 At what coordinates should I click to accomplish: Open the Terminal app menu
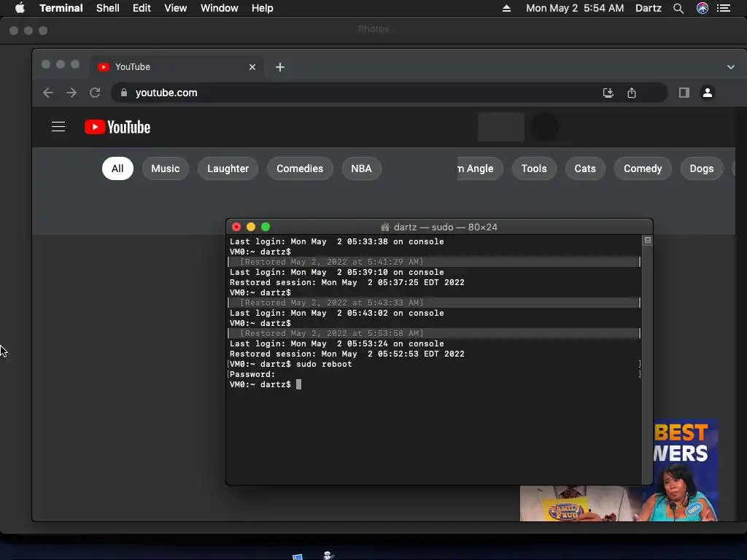(61, 8)
